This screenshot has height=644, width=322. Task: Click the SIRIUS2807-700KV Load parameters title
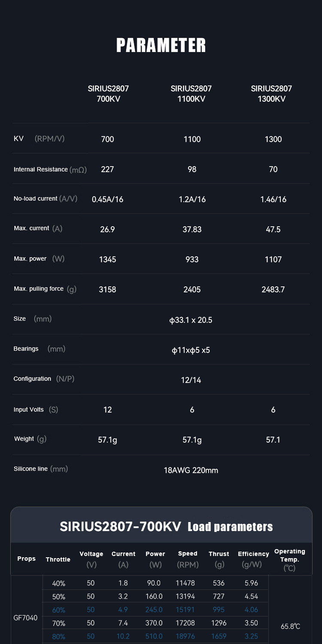click(x=166, y=527)
